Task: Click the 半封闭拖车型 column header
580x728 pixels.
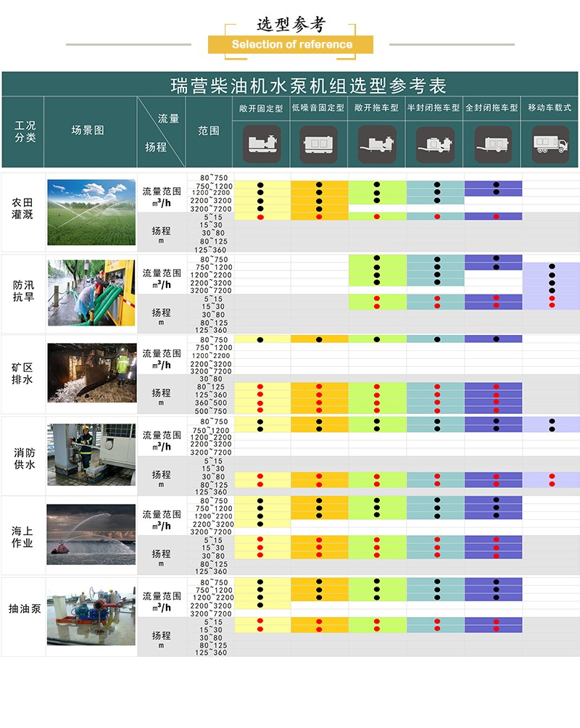Action: coord(434,108)
